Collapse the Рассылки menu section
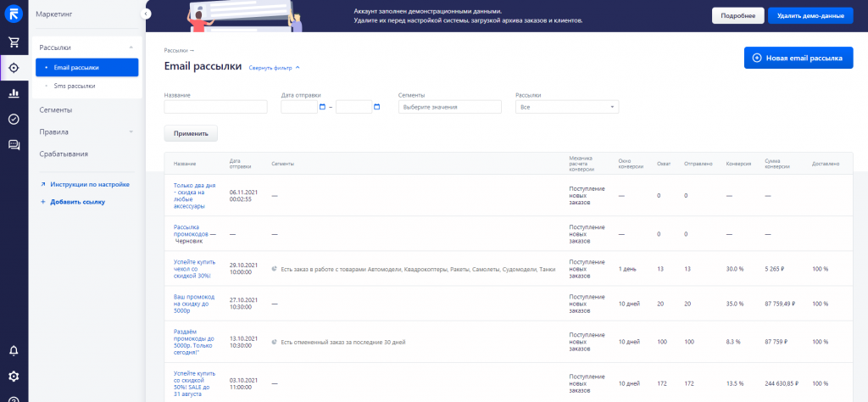The image size is (868, 402). pyautogui.click(x=131, y=47)
